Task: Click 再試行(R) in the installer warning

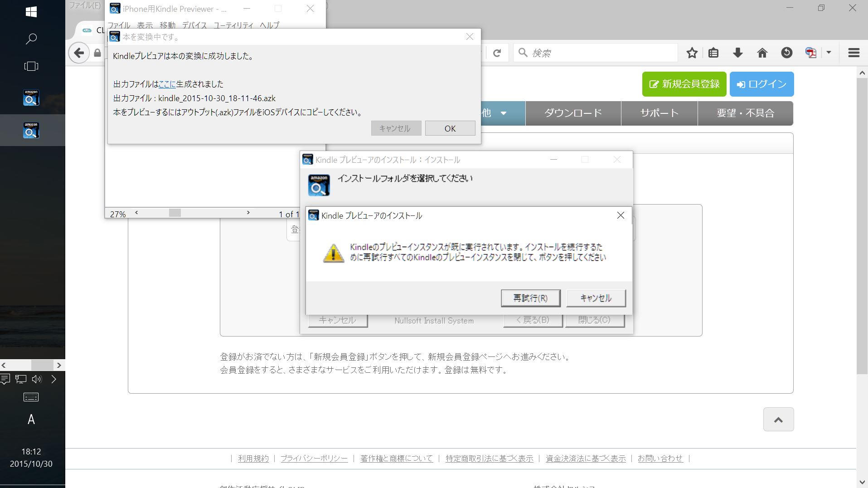Action: pyautogui.click(x=531, y=298)
